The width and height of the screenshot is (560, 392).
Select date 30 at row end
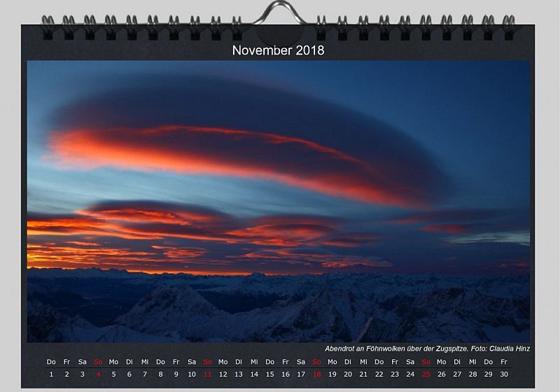coord(504,374)
